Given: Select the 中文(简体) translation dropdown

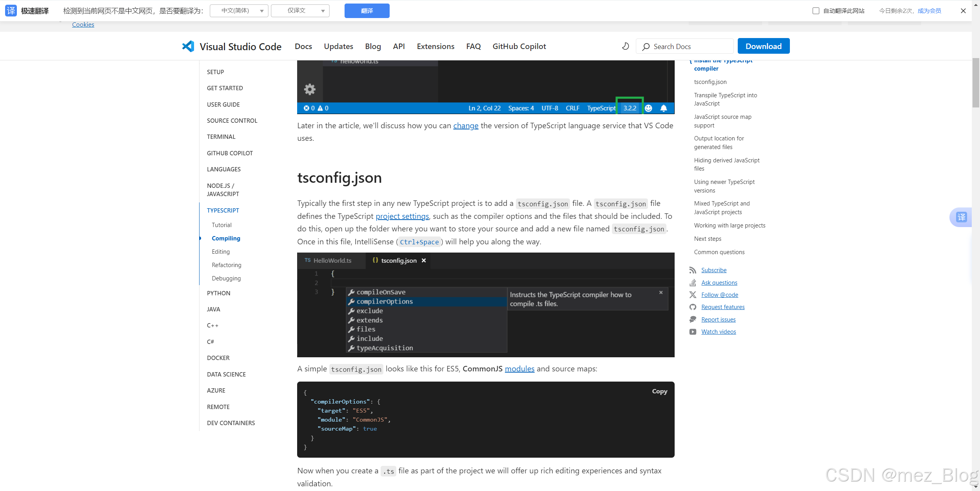Looking at the screenshot, I should [240, 11].
